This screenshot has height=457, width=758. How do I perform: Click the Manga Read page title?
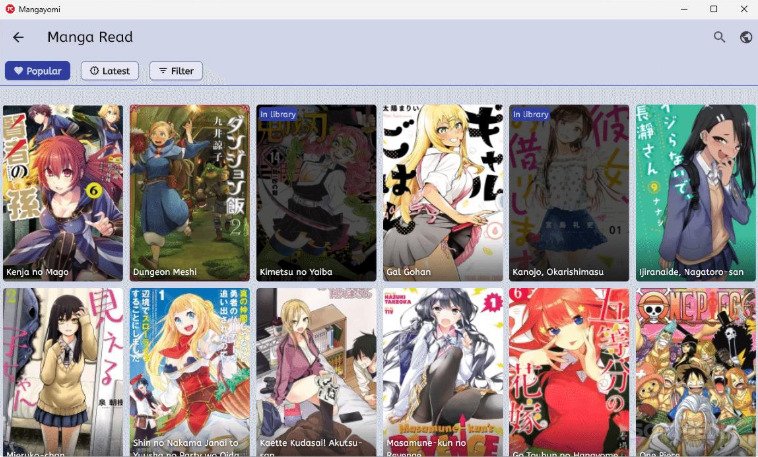point(90,37)
